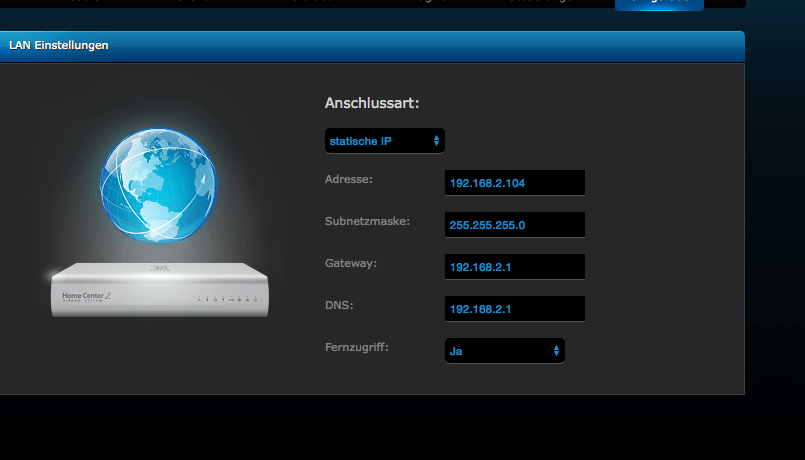The width and height of the screenshot is (805, 460).
Task: Click into the DNS IP field
Action: coord(514,309)
